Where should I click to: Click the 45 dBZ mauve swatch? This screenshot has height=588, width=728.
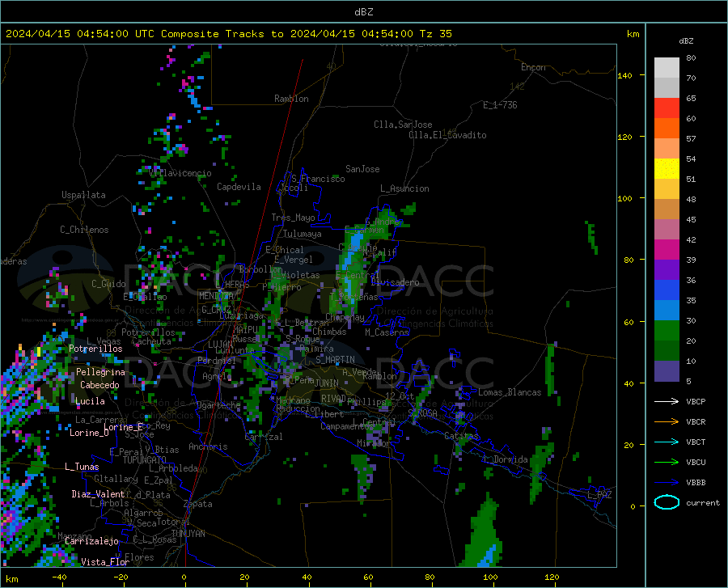pyautogui.click(x=667, y=229)
